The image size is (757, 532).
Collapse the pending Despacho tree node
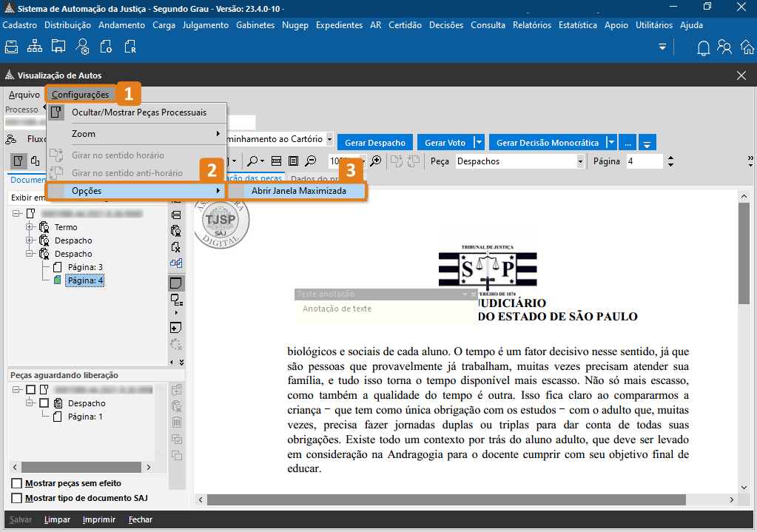(30, 403)
